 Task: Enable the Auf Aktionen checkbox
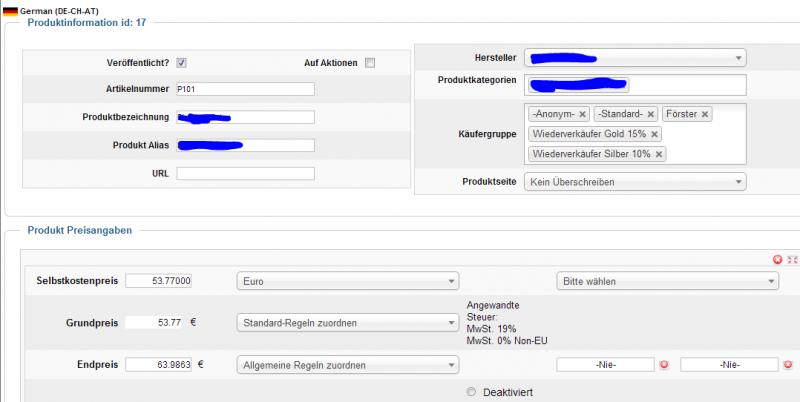pos(370,63)
